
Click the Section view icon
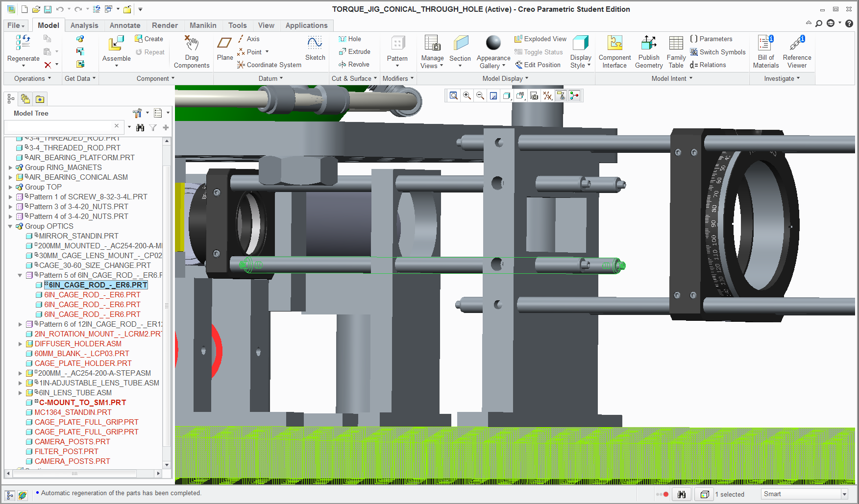(460, 43)
